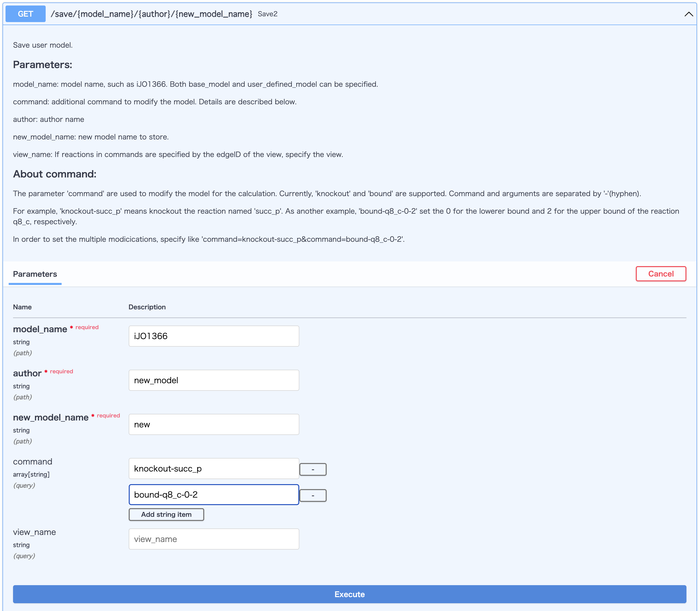Click the Name column header
Viewport: 700px width, 611px height.
tap(22, 307)
